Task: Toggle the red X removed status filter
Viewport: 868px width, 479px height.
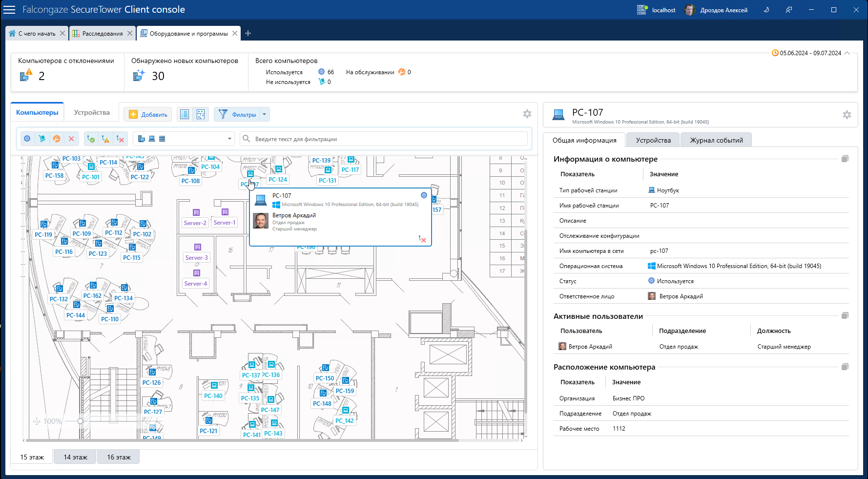Action: click(x=71, y=139)
